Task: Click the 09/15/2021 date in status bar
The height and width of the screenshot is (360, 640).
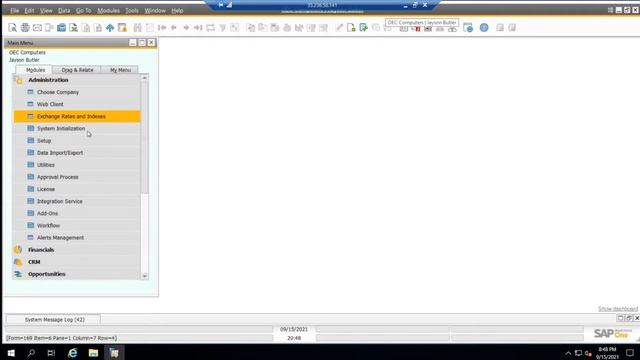Action: pos(294,329)
